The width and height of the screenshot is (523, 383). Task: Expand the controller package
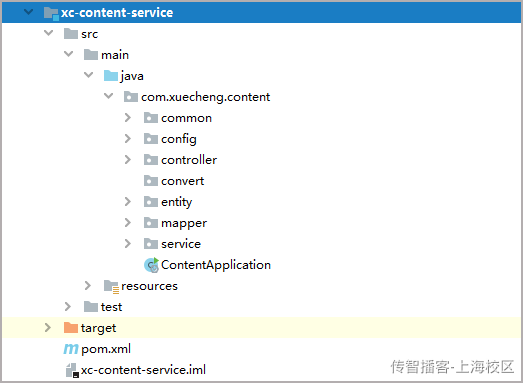[x=128, y=160]
